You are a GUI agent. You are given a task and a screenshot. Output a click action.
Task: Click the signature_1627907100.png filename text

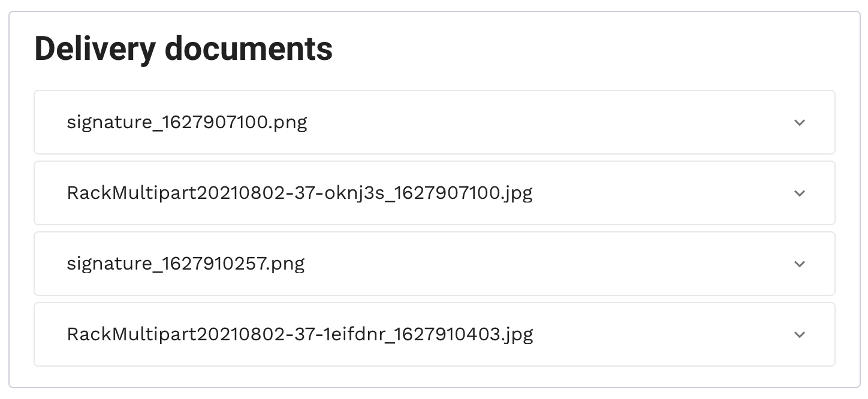[186, 123]
